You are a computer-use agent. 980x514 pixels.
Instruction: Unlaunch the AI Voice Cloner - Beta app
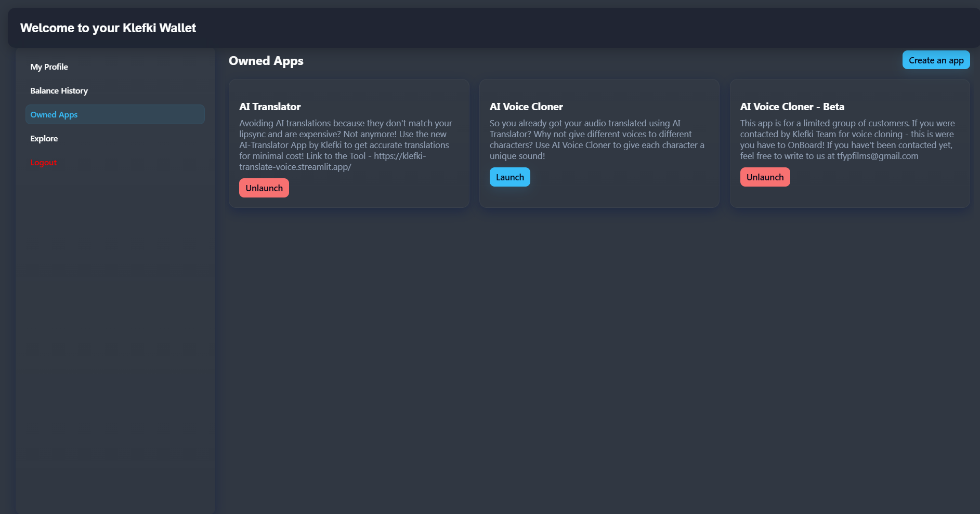click(x=765, y=177)
